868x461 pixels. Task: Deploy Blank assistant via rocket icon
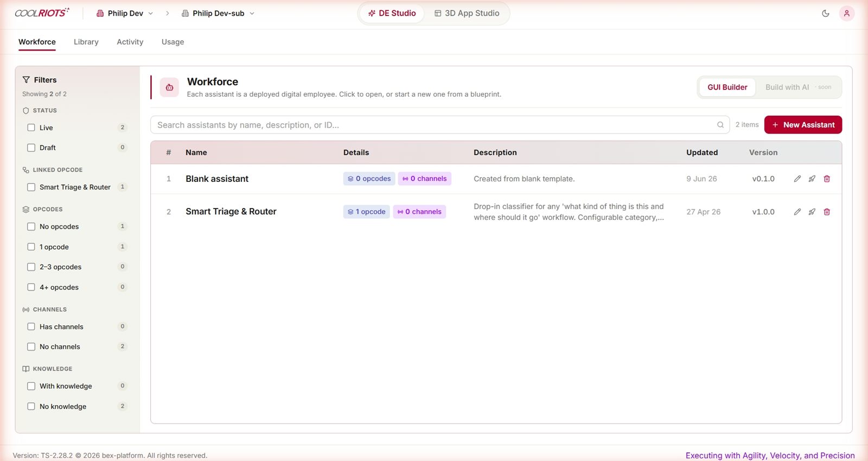812,179
